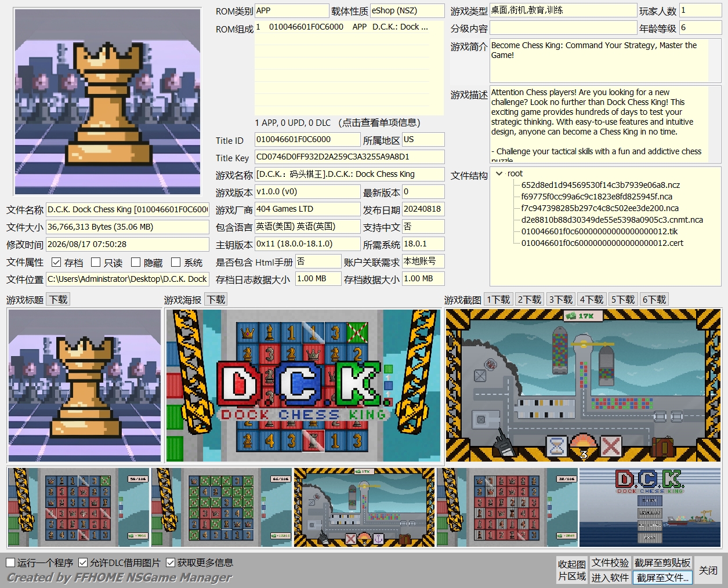The height and width of the screenshot is (588, 728).
Task: Click the ROM组成 list row 010046601F0C6000
Action: 342,27
